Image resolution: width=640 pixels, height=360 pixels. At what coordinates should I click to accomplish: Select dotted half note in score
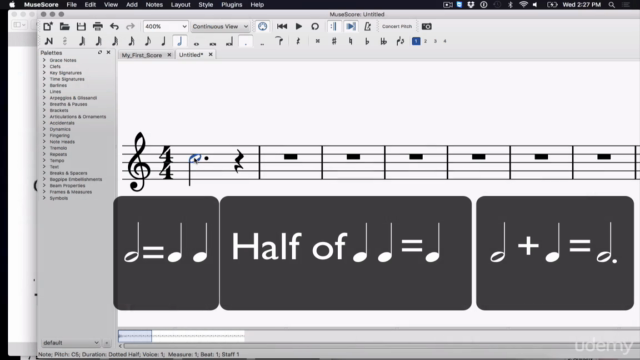195,158
